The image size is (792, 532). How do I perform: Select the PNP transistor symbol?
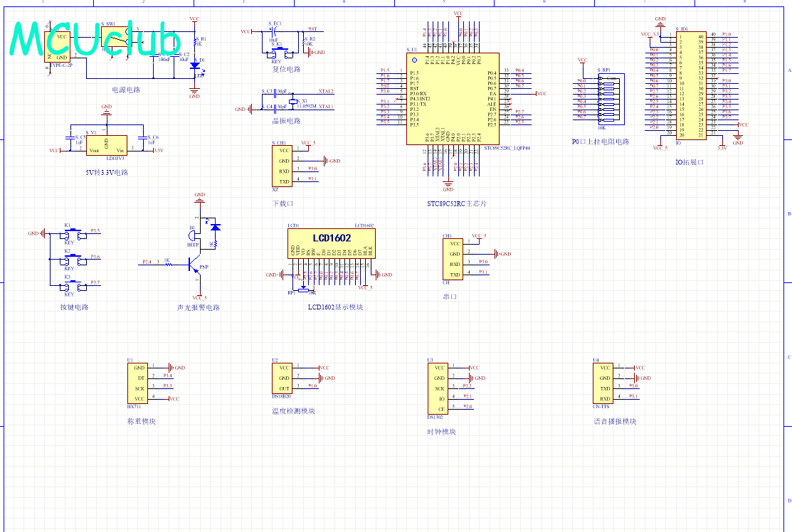[194, 264]
